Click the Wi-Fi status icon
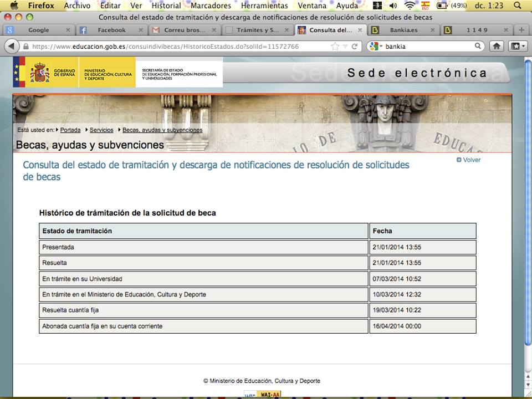 [x=410, y=6]
